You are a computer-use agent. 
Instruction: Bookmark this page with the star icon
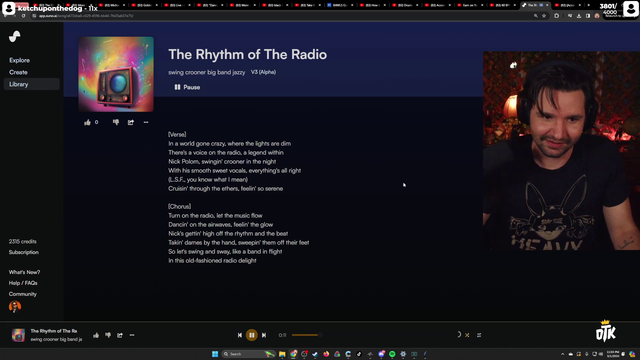tap(544, 16)
